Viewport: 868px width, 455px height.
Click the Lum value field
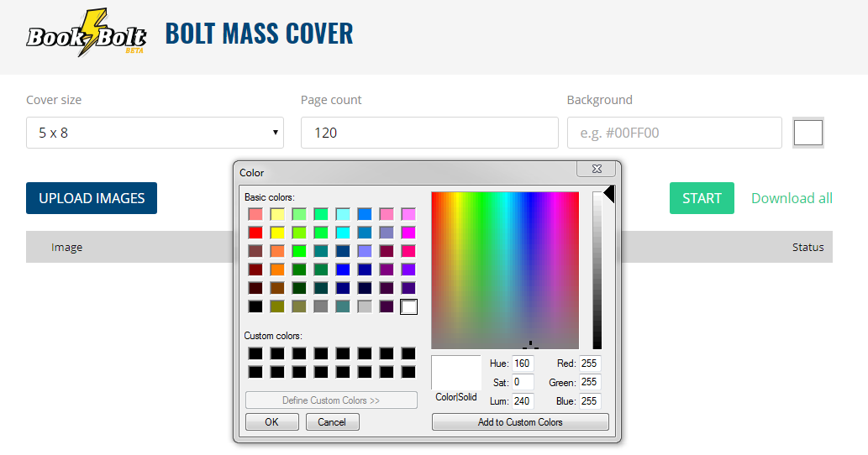tap(523, 400)
